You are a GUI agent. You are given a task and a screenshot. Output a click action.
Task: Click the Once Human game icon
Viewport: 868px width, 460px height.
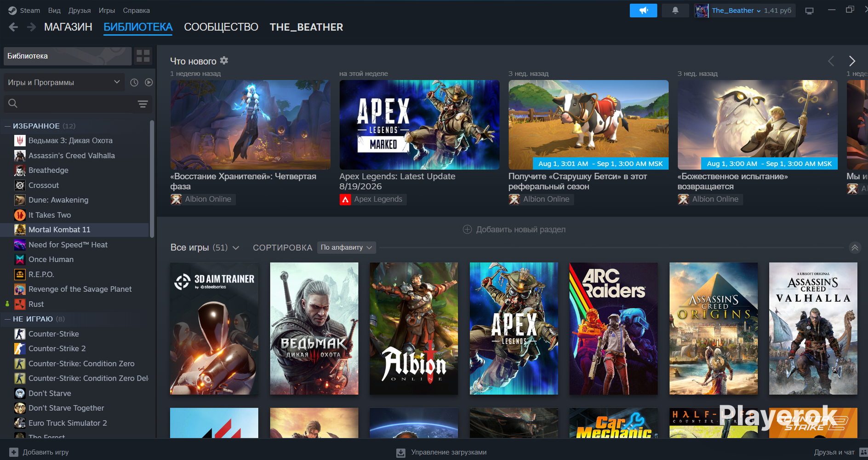click(x=20, y=259)
